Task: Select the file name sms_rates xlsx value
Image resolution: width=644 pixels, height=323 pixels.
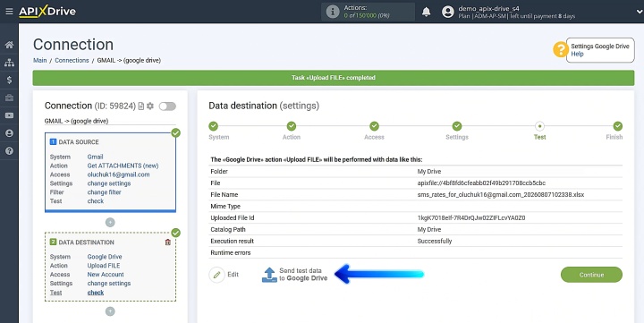Action: pos(501,195)
